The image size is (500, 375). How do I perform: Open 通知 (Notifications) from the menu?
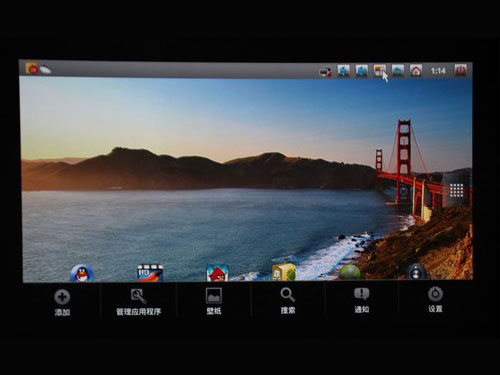(x=362, y=301)
